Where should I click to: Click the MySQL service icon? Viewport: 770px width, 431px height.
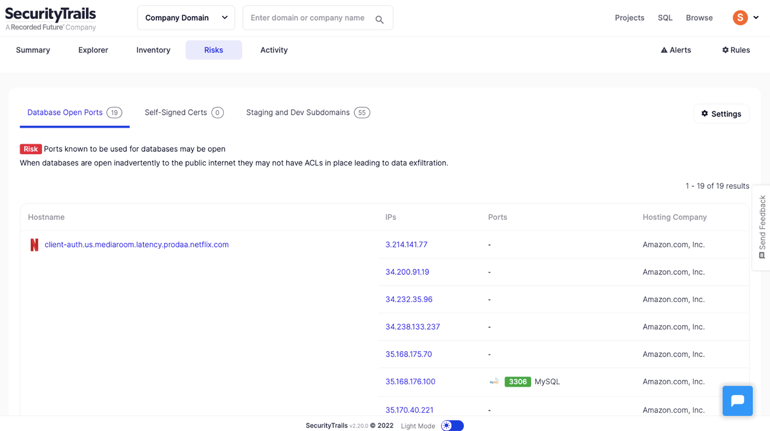(495, 381)
